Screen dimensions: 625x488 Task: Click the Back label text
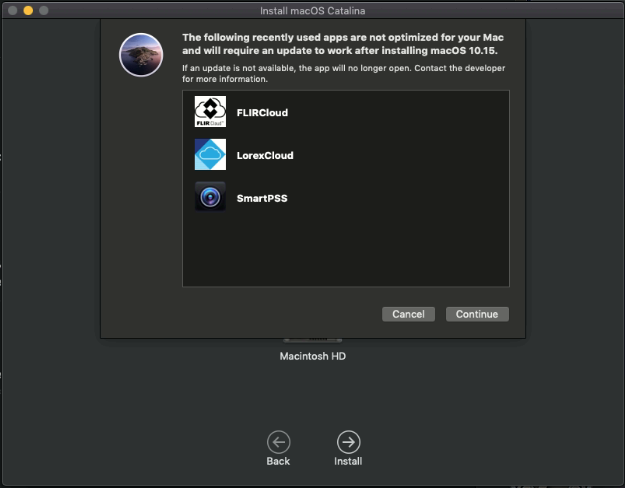[278, 461]
